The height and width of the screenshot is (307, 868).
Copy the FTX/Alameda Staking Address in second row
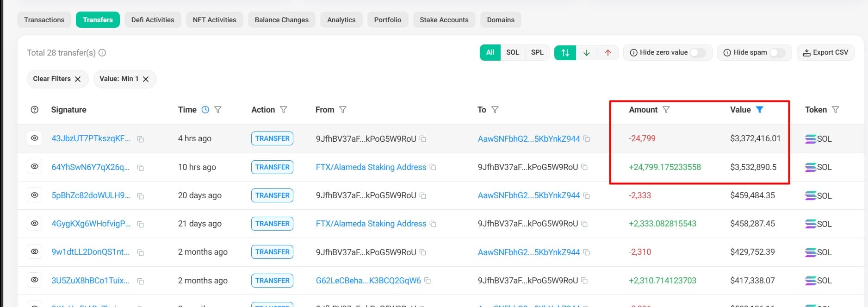433,167
